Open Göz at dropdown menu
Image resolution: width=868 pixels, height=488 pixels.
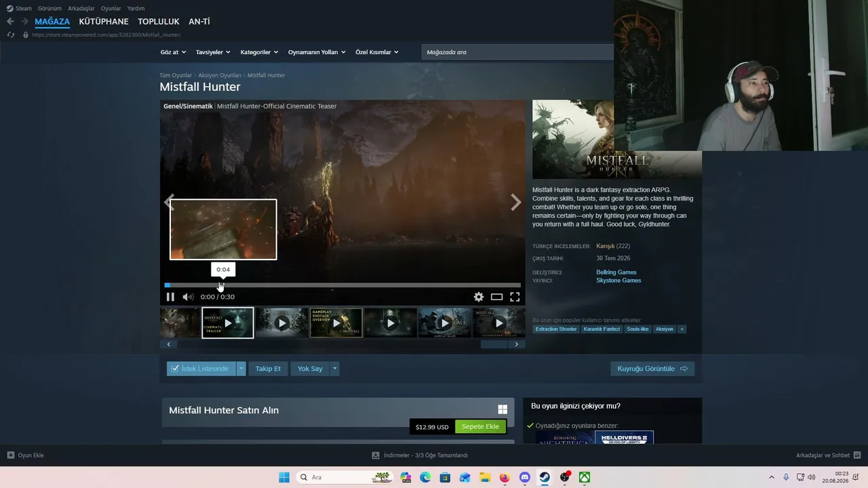pos(173,52)
